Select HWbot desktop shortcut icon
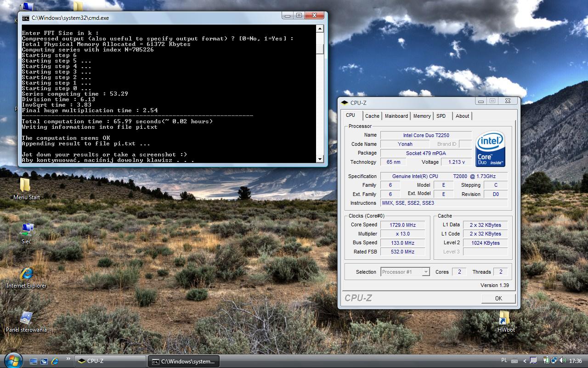 point(504,317)
